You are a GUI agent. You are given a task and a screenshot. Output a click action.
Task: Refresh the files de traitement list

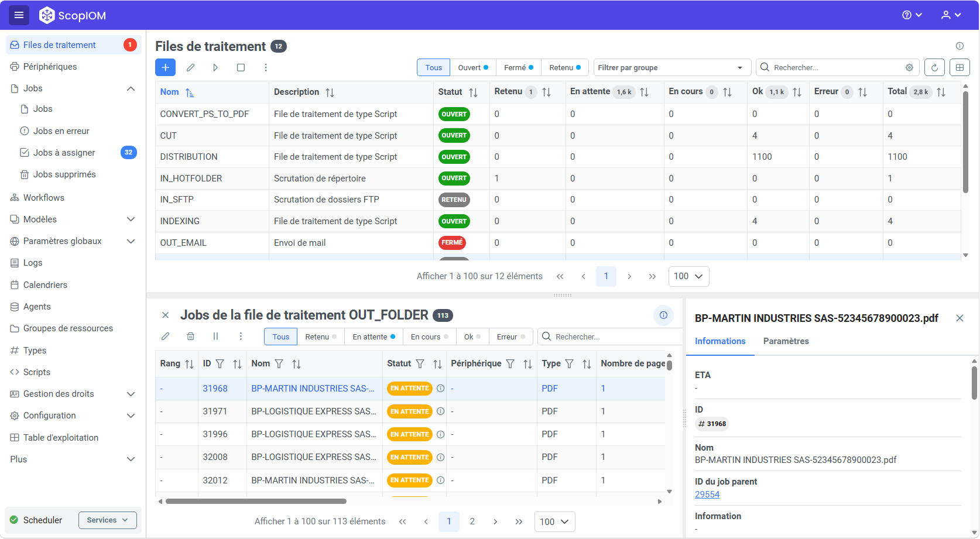[934, 67]
